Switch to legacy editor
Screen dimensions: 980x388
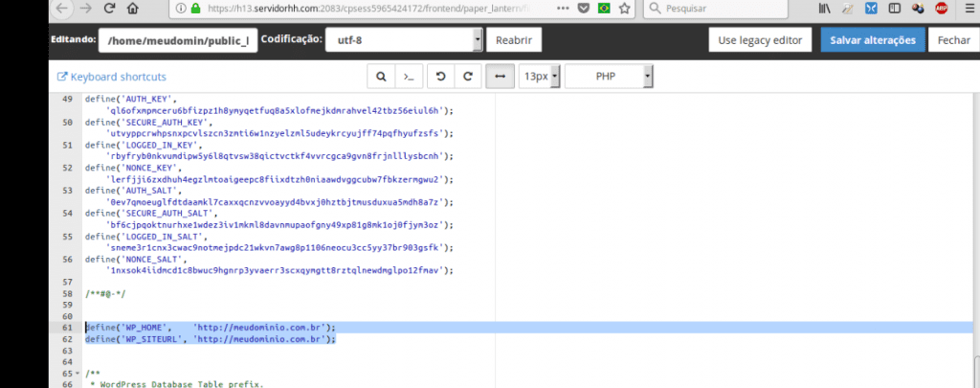(x=760, y=41)
